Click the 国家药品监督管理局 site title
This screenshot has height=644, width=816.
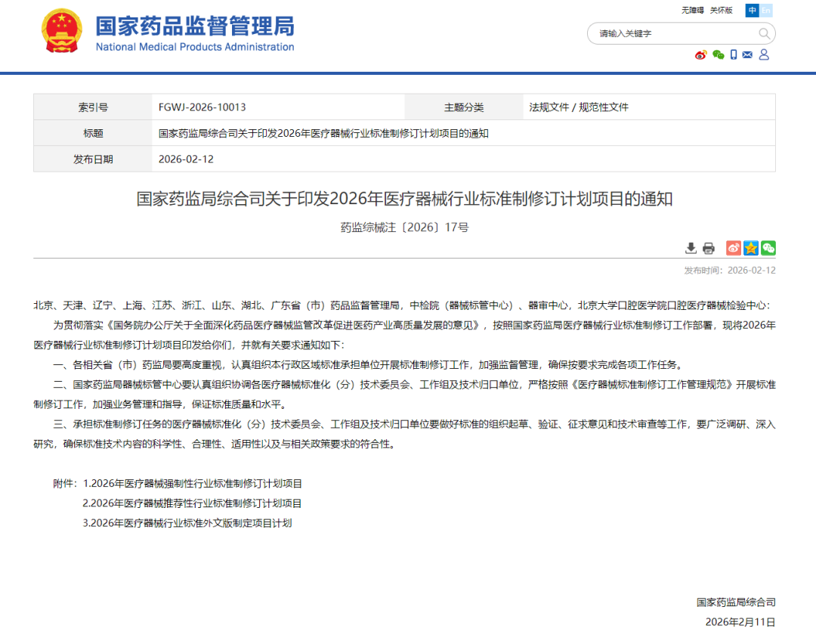195,26
